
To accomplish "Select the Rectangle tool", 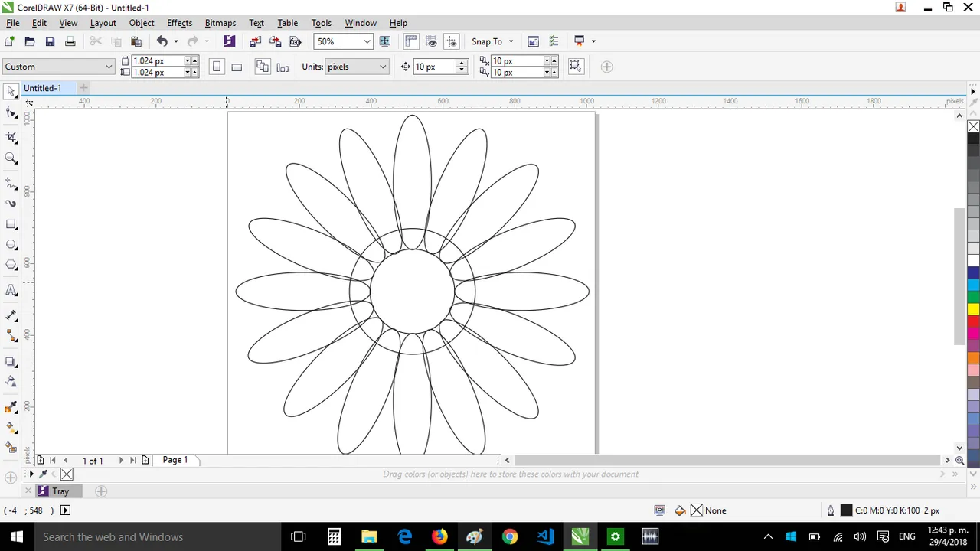I will [x=11, y=224].
